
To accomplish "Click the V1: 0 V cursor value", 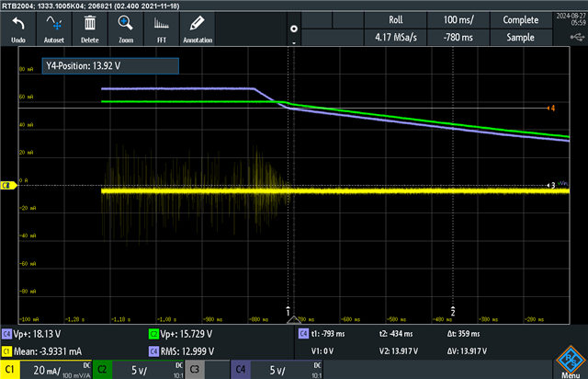I will (x=322, y=351).
